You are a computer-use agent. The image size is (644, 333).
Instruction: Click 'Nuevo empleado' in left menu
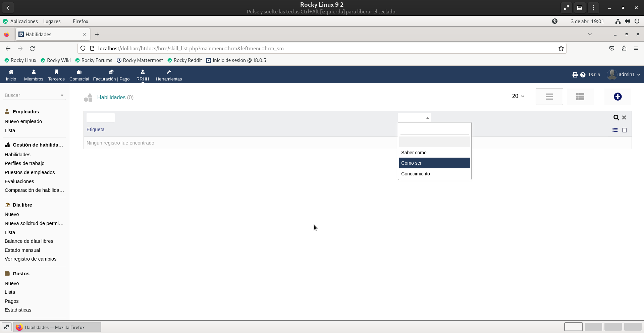click(23, 121)
